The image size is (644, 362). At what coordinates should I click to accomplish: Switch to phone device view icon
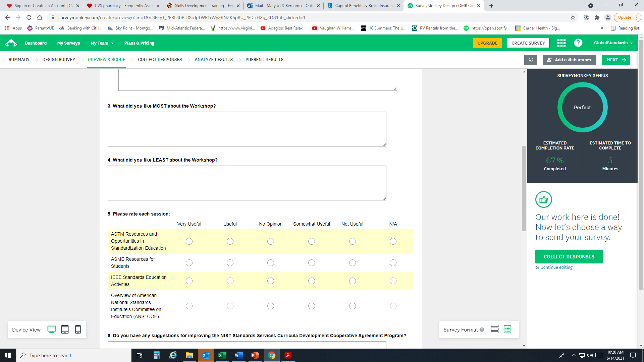pyautogui.click(x=78, y=329)
